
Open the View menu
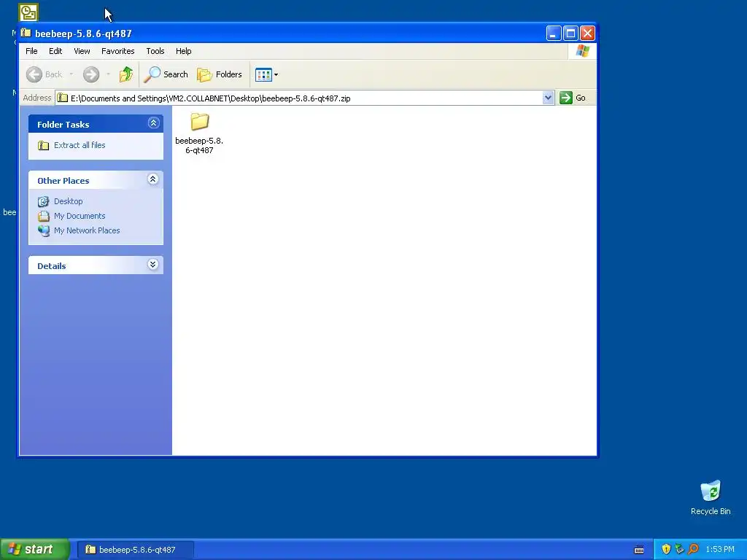coord(82,51)
